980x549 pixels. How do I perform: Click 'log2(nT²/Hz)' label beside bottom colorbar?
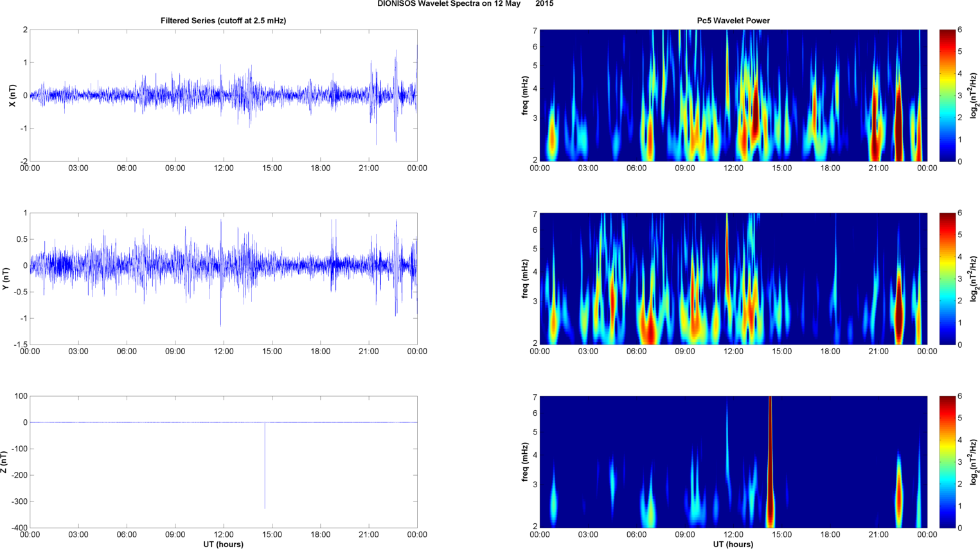coord(974,462)
